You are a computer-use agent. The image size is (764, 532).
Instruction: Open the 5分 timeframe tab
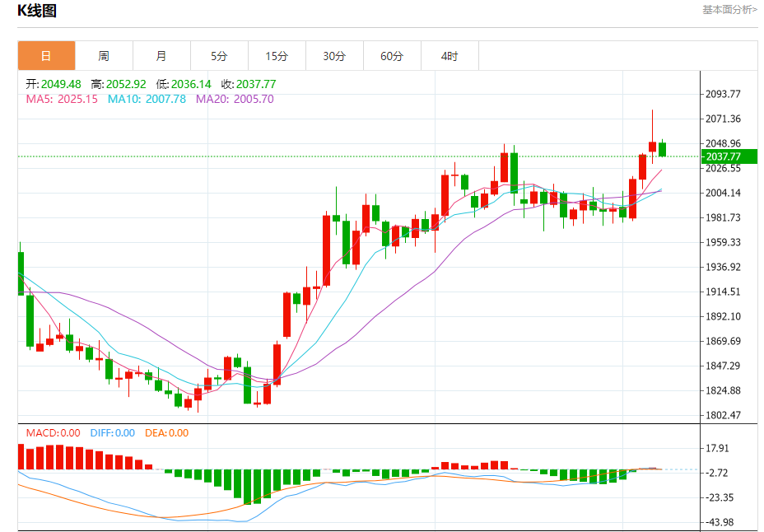pyautogui.click(x=219, y=56)
